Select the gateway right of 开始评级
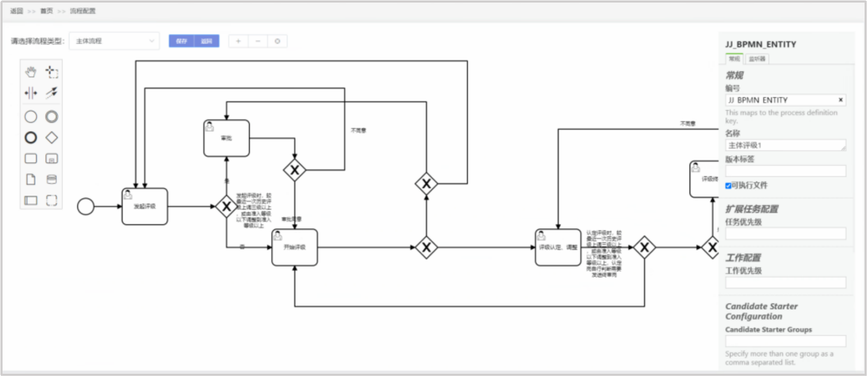868x378 pixels. 426,247
